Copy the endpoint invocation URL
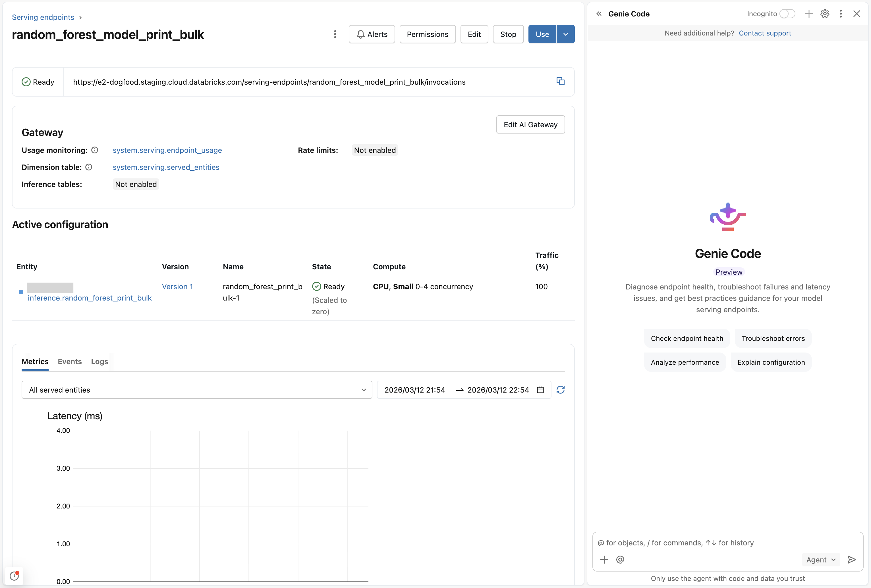Image resolution: width=871 pixels, height=588 pixels. (x=560, y=82)
